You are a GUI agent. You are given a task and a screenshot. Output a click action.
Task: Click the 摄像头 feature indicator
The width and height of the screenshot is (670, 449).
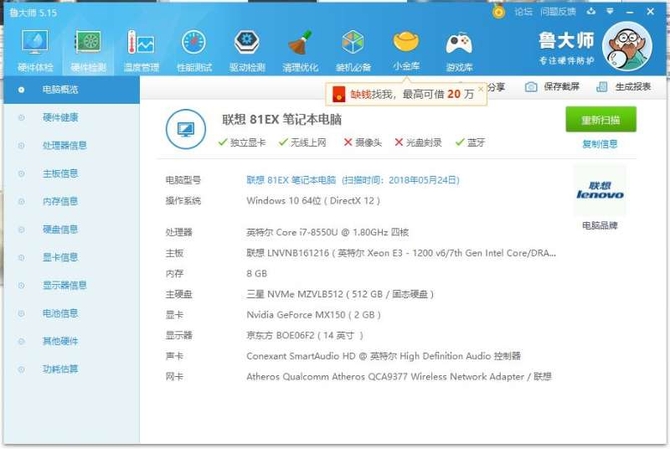363,143
